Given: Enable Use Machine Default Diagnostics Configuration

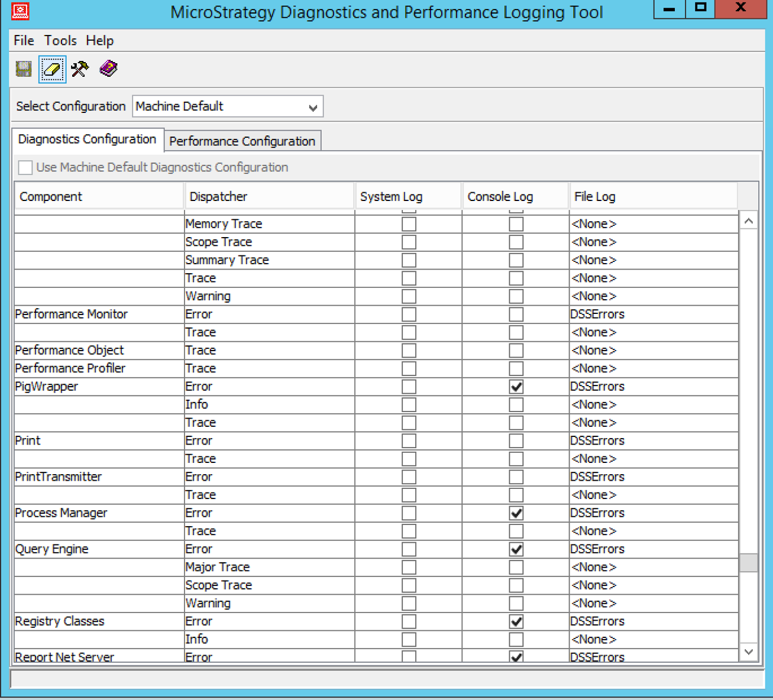Looking at the screenshot, I should pyautogui.click(x=25, y=167).
